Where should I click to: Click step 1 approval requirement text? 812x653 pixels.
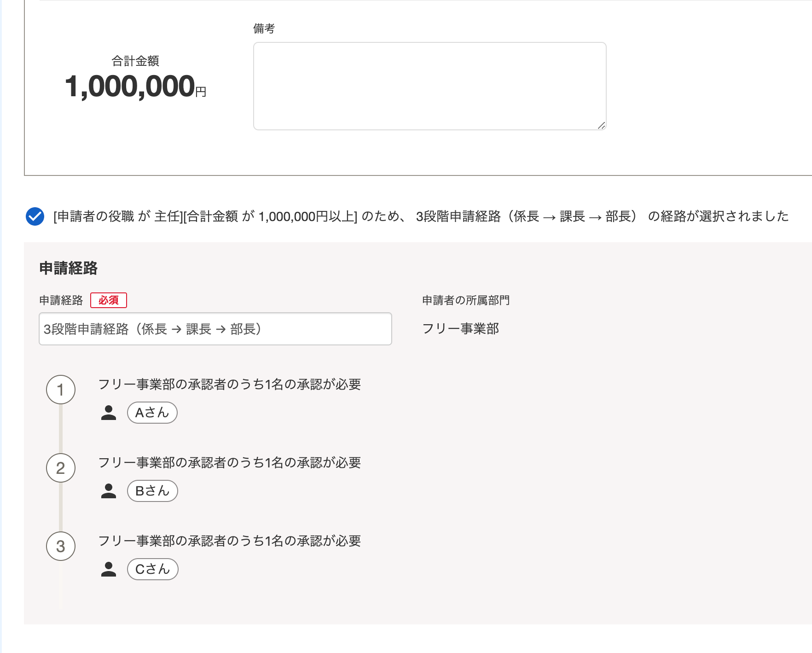230,384
